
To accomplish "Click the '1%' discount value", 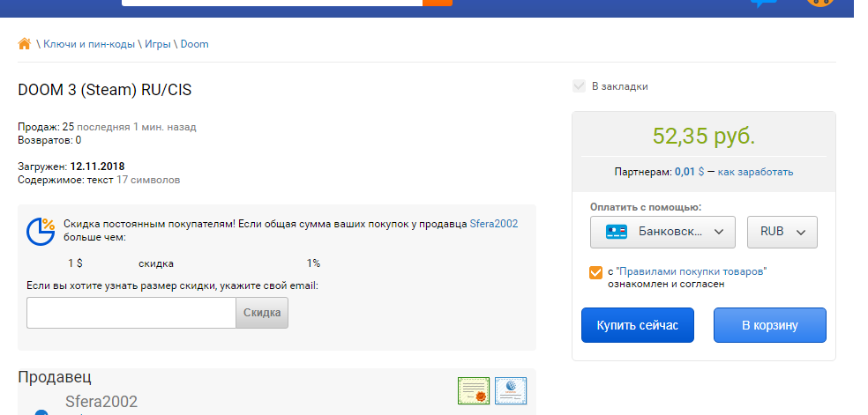I will click(313, 263).
